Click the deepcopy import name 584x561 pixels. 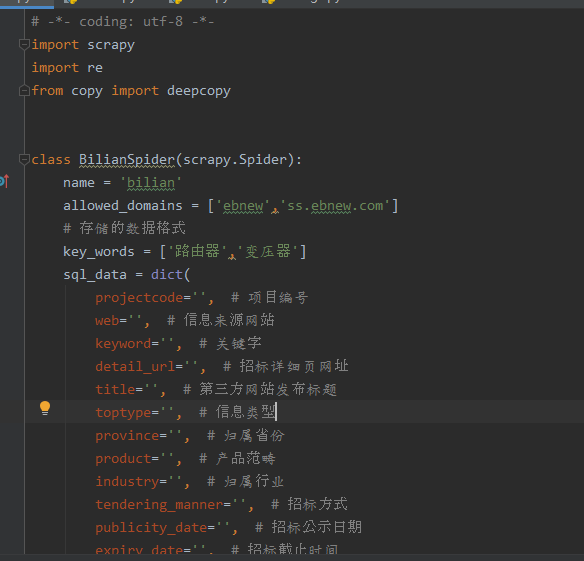[199, 91]
